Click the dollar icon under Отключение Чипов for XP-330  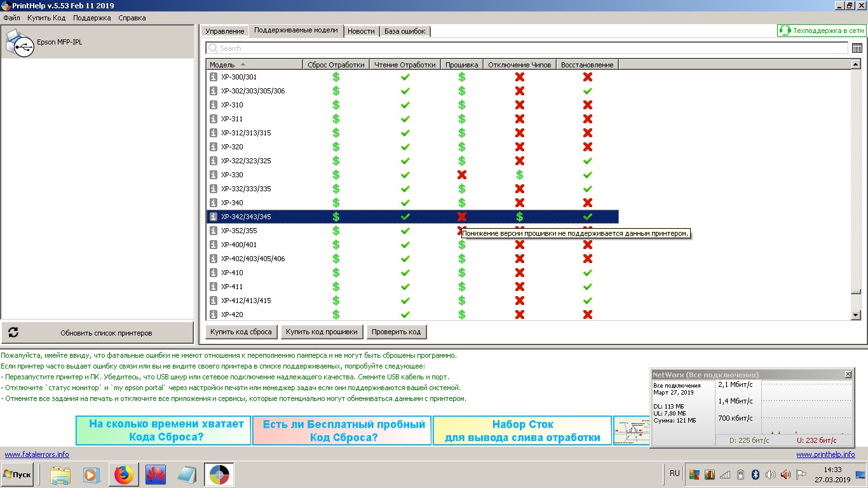pyautogui.click(x=520, y=175)
